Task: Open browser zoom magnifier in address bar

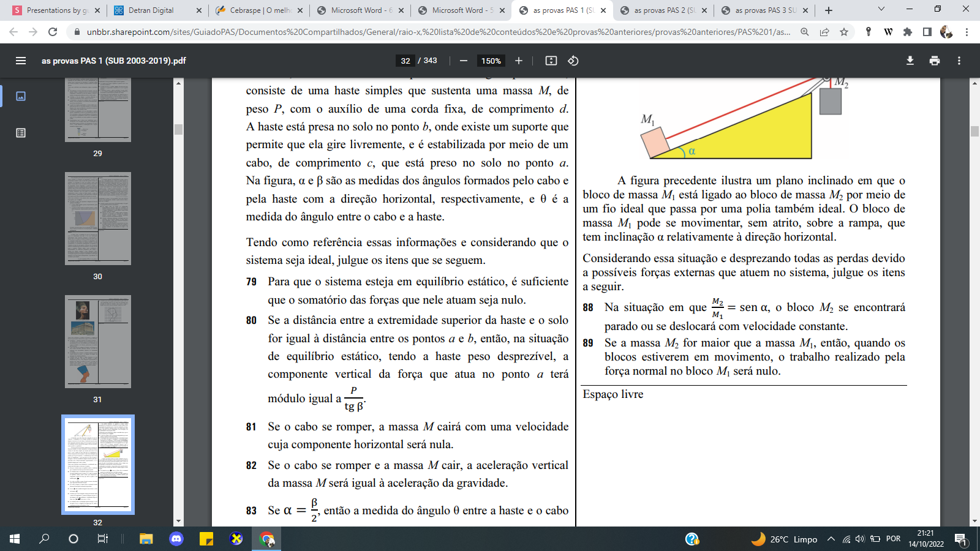Action: click(805, 32)
